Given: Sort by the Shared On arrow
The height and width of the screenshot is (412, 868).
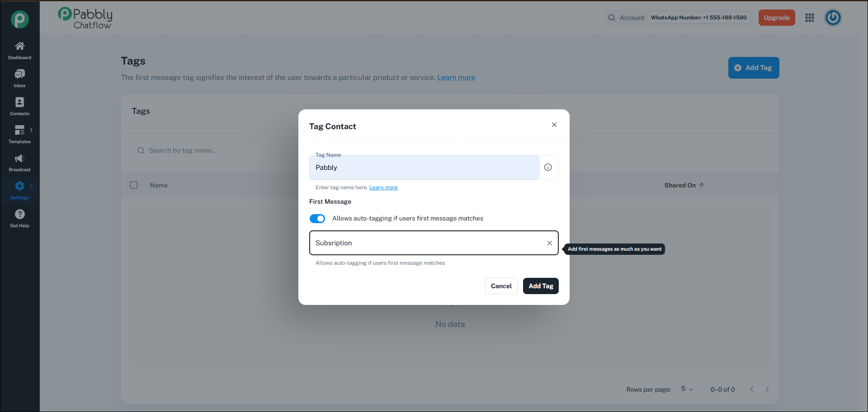Looking at the screenshot, I should coord(702,185).
